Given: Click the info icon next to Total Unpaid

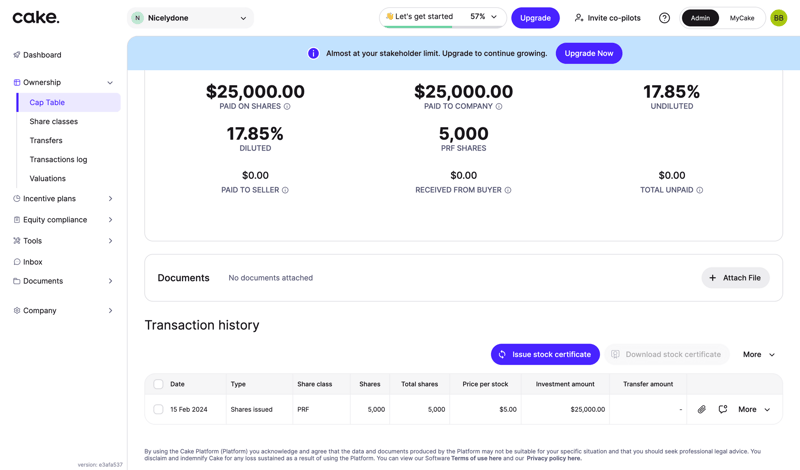Looking at the screenshot, I should tap(699, 190).
